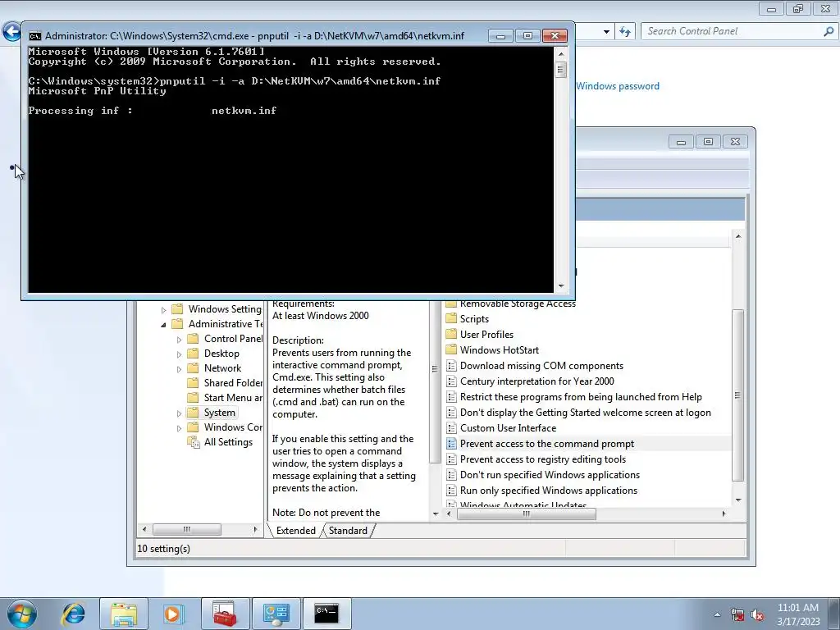
Task: Select Don't display Getting Started welcome screen
Action: click(586, 412)
